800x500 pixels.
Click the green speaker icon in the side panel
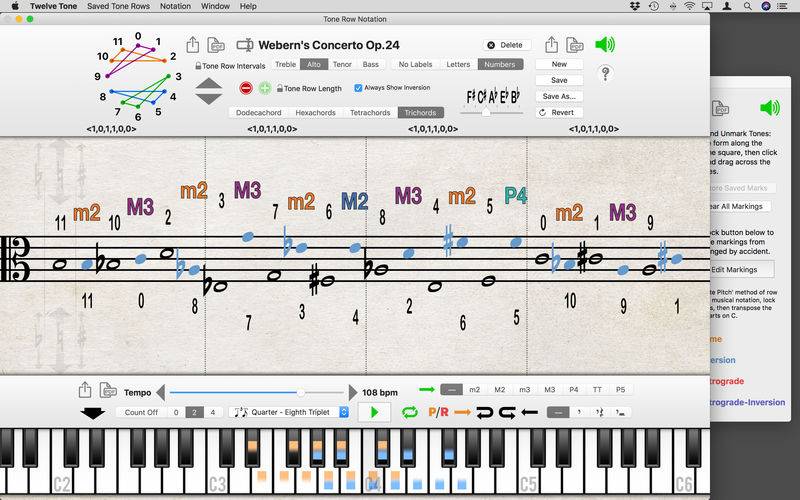770,108
